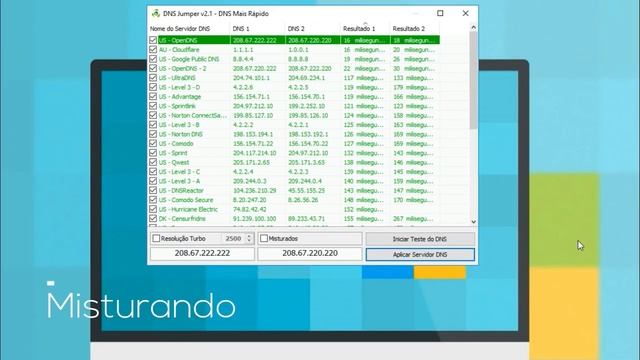Enable the Misturados checkbox
The width and height of the screenshot is (640, 360).
click(x=264, y=238)
